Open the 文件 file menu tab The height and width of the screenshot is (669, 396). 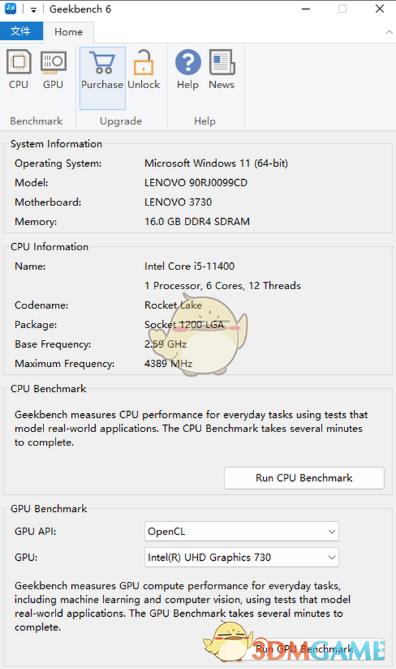[x=21, y=32]
